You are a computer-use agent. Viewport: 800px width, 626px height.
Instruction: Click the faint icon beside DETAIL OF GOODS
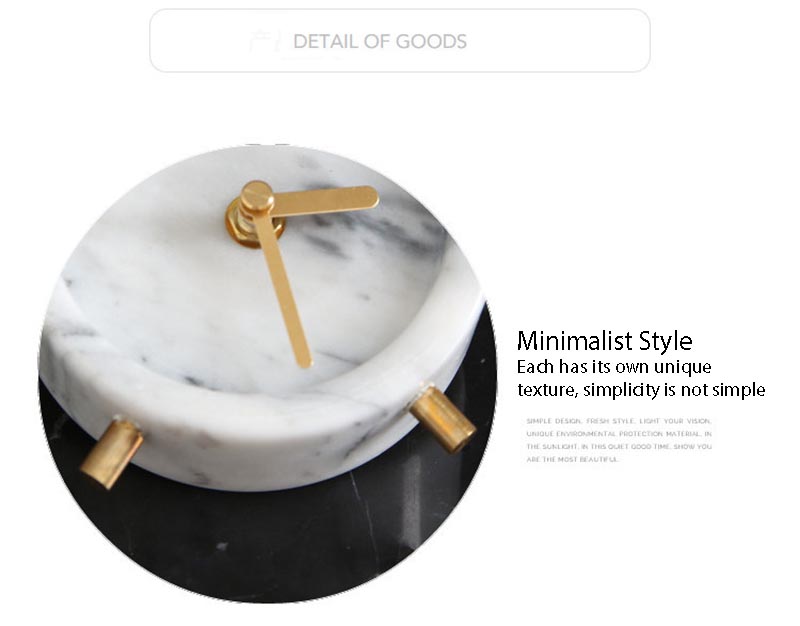point(265,41)
